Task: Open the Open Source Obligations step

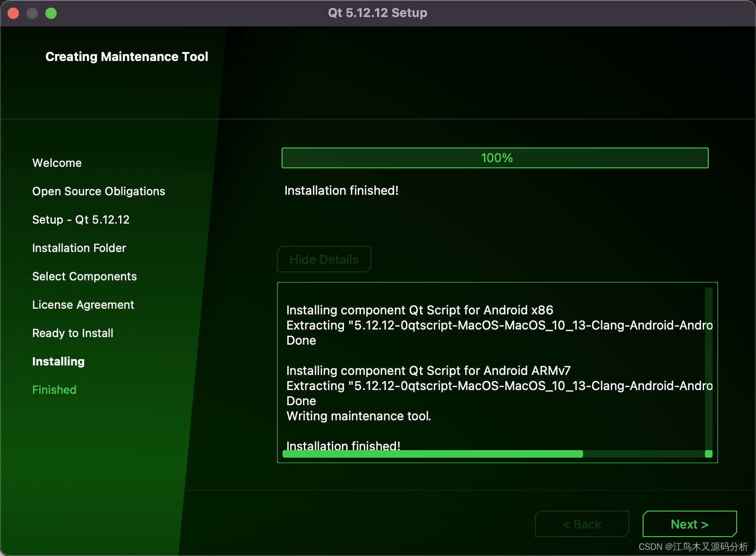Action: [x=98, y=191]
